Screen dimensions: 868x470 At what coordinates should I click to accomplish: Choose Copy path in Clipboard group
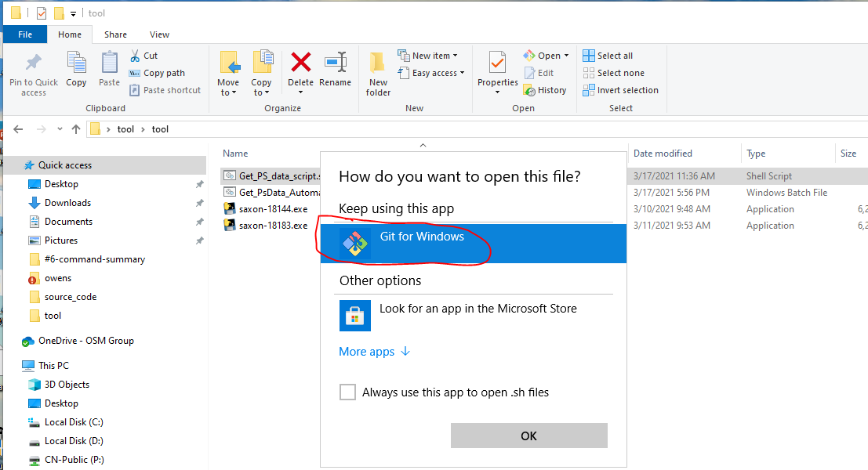coord(158,73)
